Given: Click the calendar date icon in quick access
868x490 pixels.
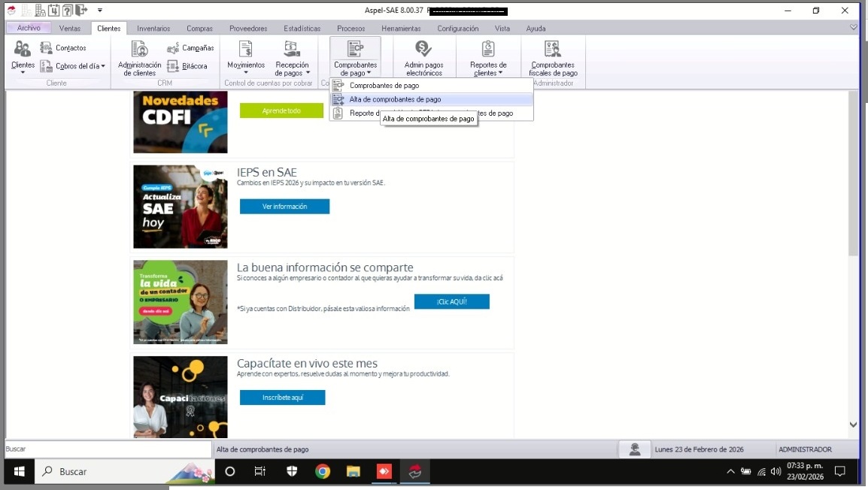Looking at the screenshot, I should coord(53,10).
